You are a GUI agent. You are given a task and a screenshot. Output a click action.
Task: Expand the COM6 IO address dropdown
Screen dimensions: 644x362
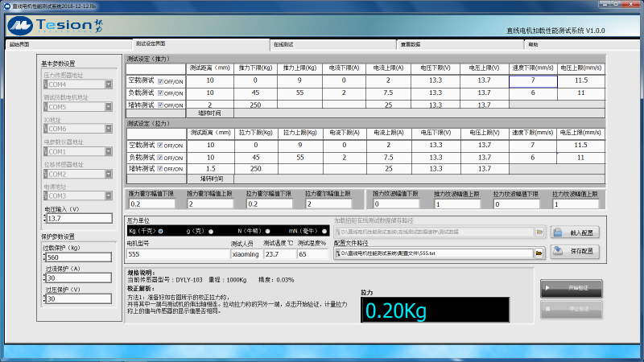pos(108,129)
